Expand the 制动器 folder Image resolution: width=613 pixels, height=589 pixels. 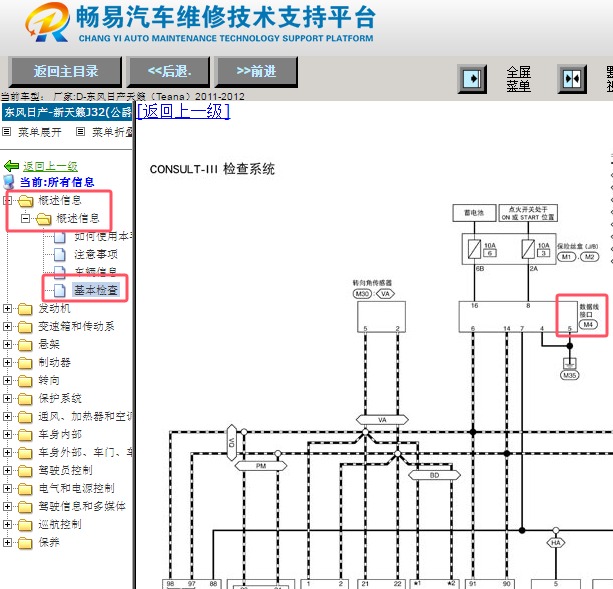click(7, 362)
